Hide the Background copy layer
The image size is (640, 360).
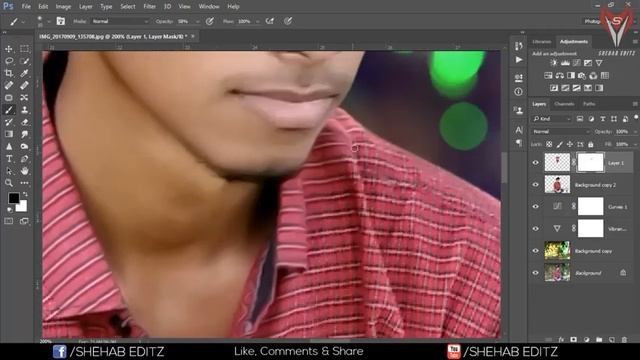(536, 251)
